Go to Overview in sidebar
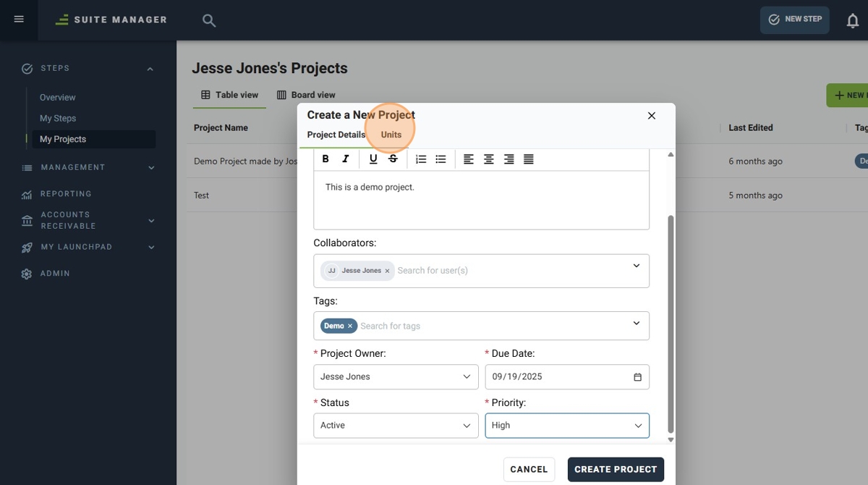868x485 pixels. [x=58, y=98]
